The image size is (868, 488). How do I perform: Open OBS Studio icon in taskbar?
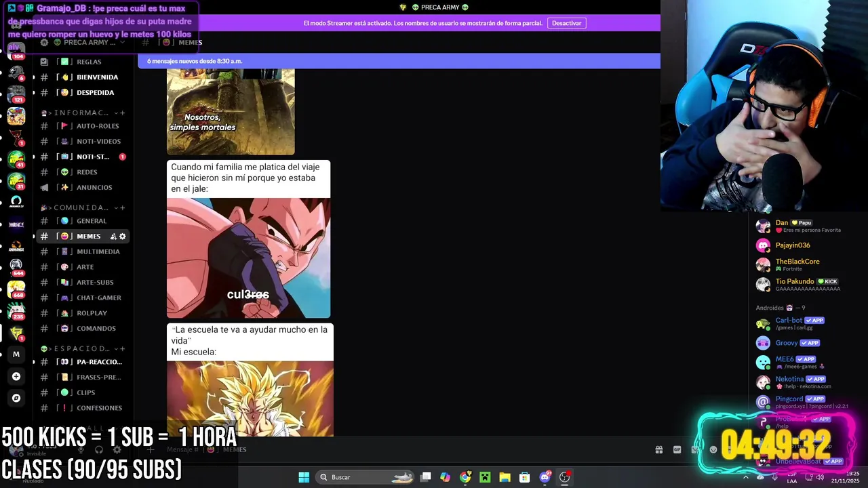(x=564, y=477)
